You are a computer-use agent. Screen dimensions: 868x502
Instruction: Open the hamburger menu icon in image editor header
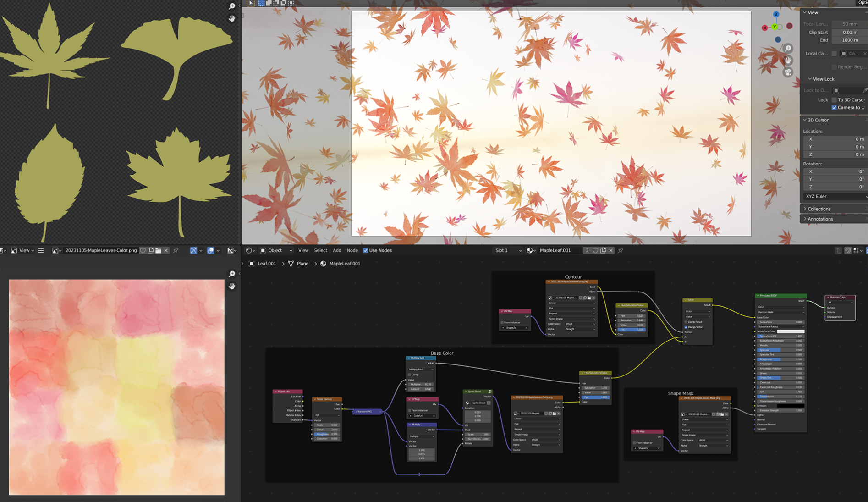tap(41, 250)
